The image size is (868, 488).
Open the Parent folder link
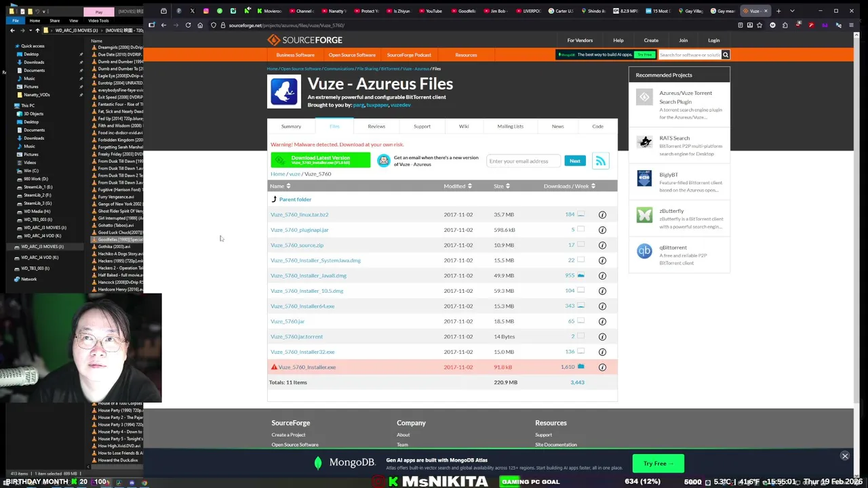[295, 199]
